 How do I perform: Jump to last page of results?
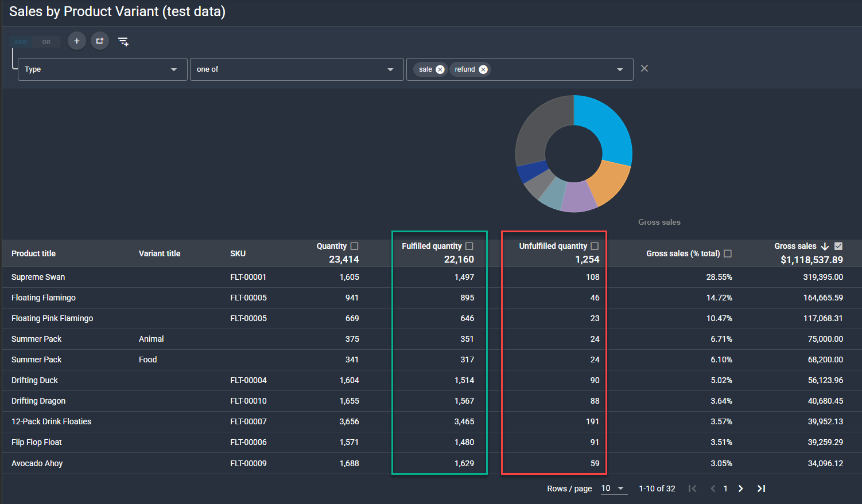coord(761,489)
